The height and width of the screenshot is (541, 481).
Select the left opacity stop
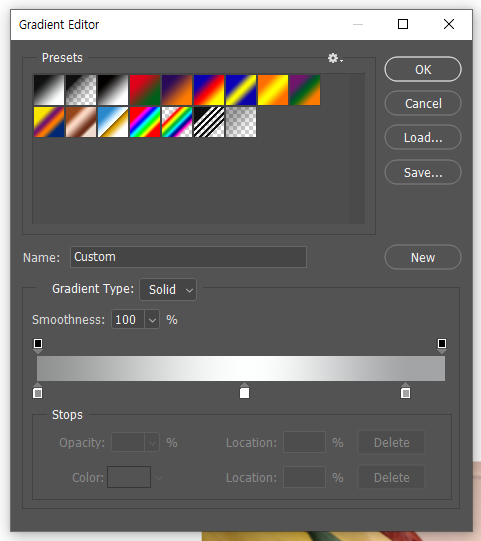[x=38, y=345]
